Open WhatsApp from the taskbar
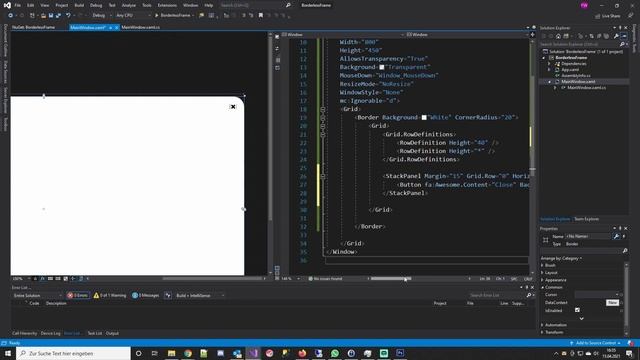Screen dimensions: 640x360 335,353
